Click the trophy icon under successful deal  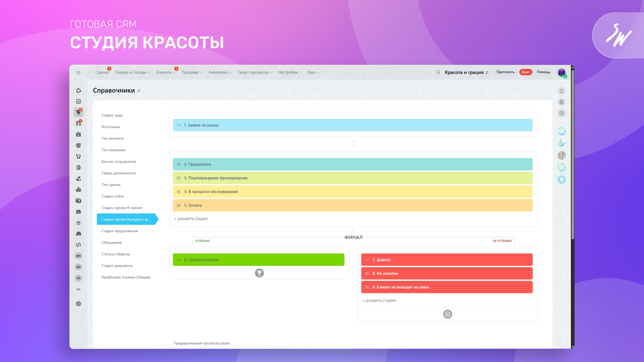click(259, 273)
